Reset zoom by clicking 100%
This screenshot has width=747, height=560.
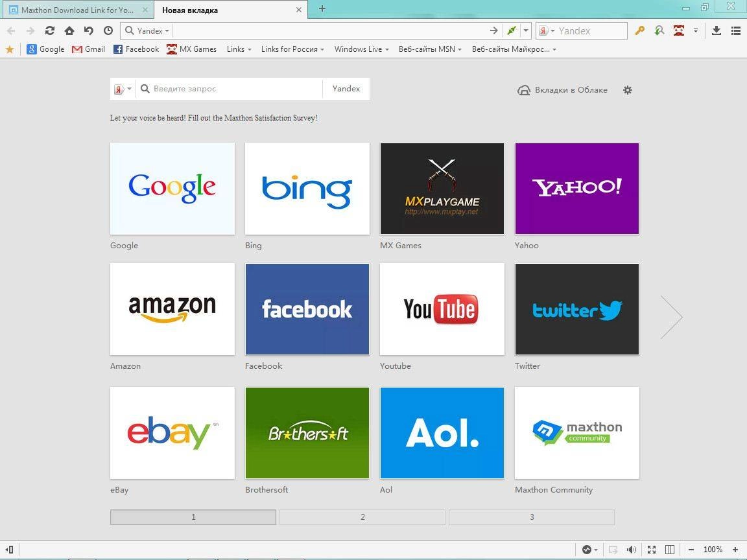pos(713,550)
